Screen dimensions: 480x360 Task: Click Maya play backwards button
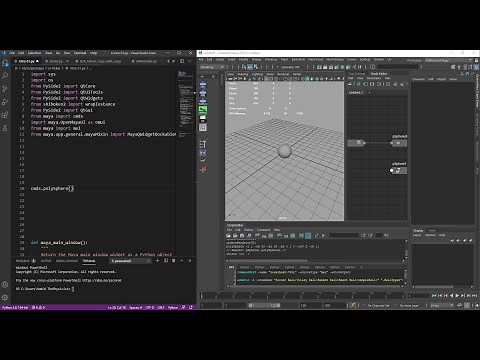[x=451, y=296]
